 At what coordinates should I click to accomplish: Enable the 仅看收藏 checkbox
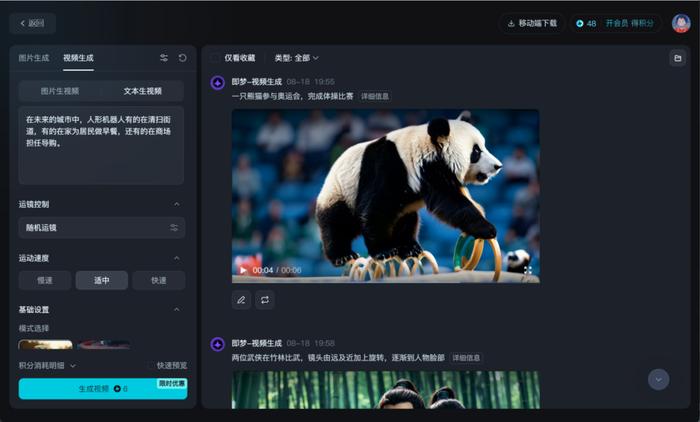(x=215, y=58)
